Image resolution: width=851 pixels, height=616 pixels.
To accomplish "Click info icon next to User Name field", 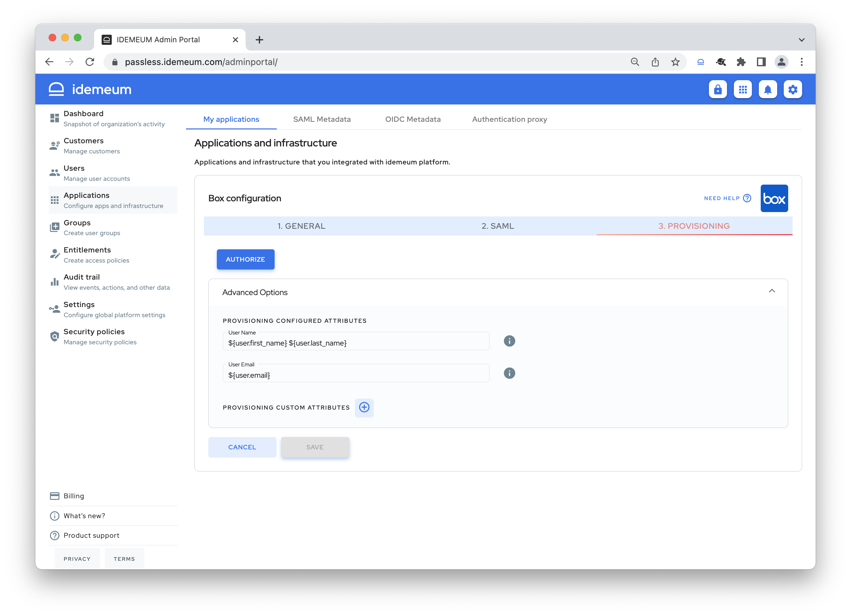I will (509, 341).
